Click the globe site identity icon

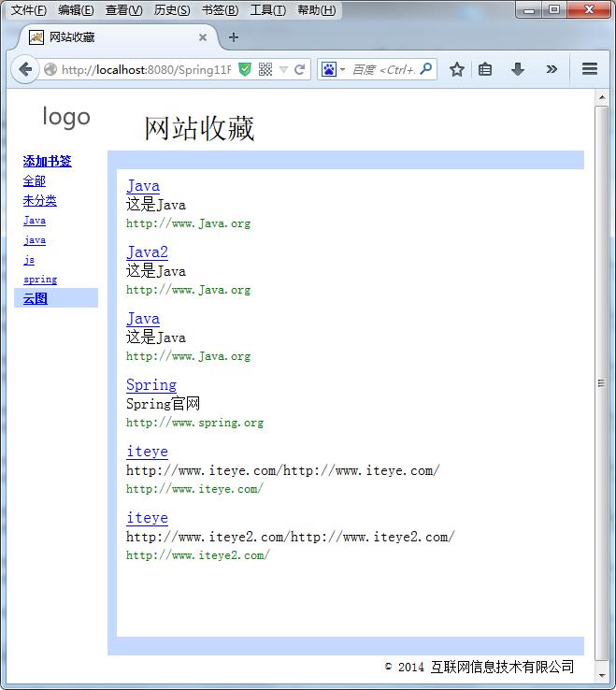coord(50,69)
